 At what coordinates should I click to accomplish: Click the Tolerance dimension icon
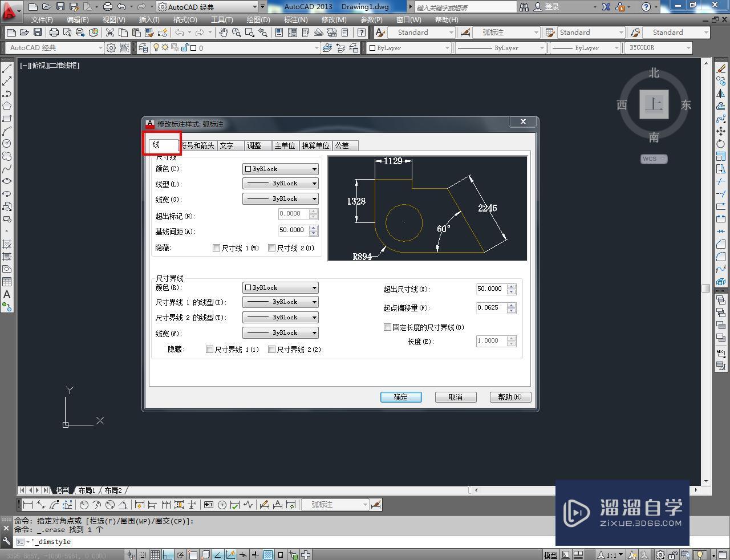(209, 505)
